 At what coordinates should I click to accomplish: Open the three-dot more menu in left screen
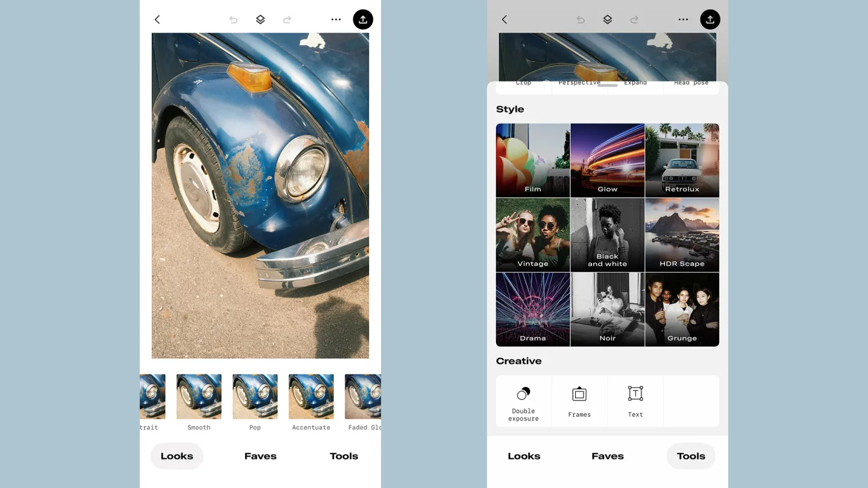pyautogui.click(x=336, y=19)
